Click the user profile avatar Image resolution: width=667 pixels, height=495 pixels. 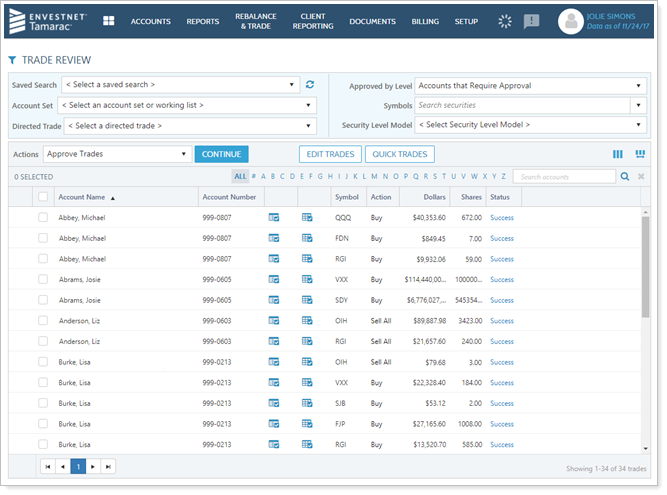(x=570, y=21)
